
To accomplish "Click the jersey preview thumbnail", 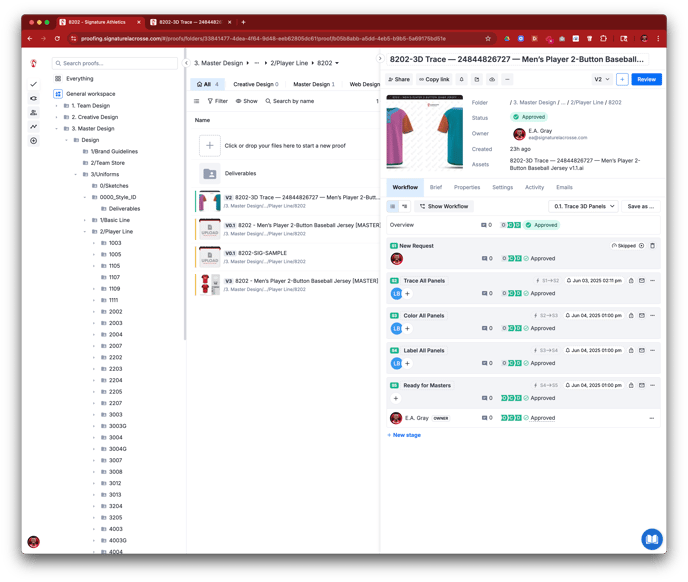I will 424,134.
